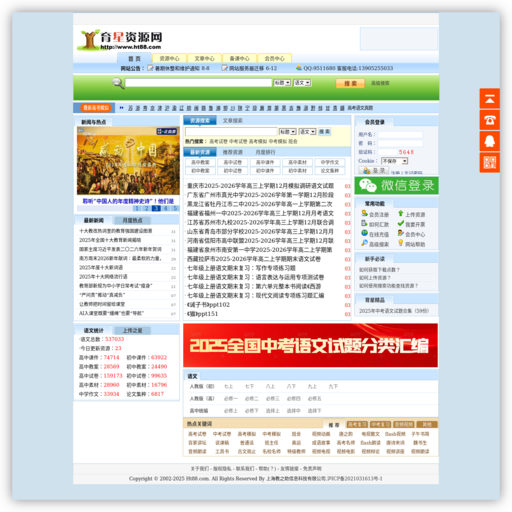Switch to the 文章搜索 tab
This screenshot has width=512, height=512.
(x=233, y=121)
